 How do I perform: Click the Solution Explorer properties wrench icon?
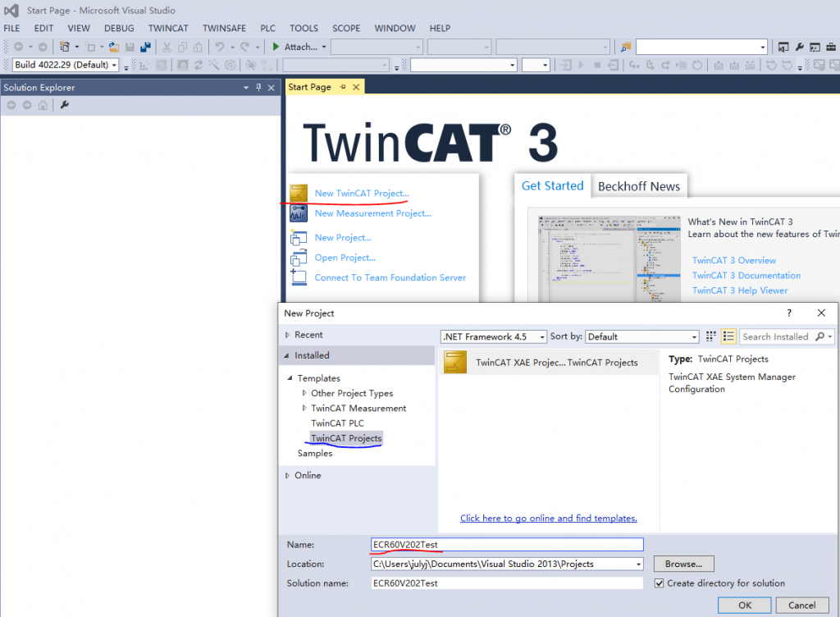pyautogui.click(x=64, y=105)
